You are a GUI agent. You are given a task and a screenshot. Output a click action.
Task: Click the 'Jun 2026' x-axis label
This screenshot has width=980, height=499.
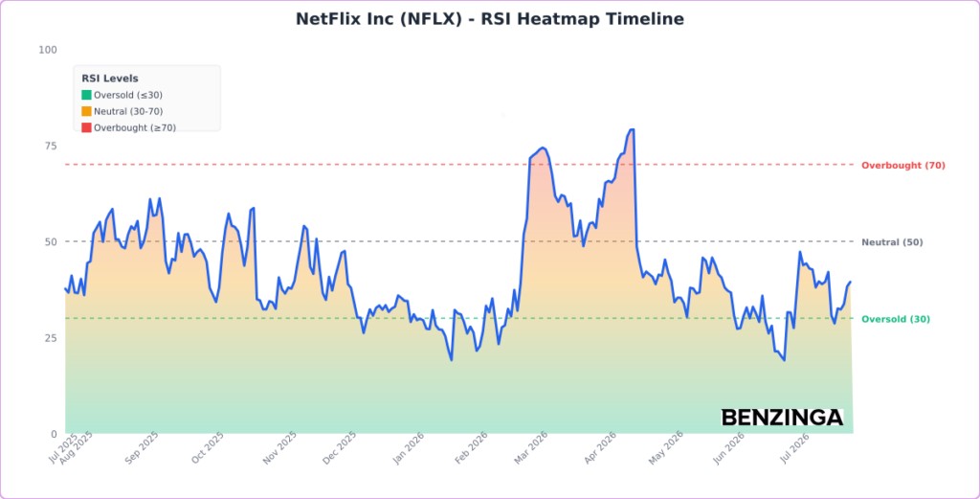[728, 447]
